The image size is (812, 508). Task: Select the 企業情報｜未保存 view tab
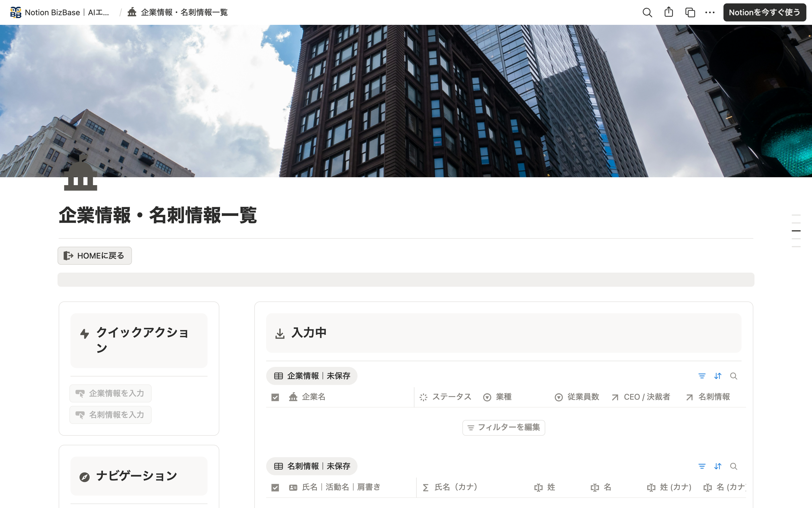(x=312, y=376)
